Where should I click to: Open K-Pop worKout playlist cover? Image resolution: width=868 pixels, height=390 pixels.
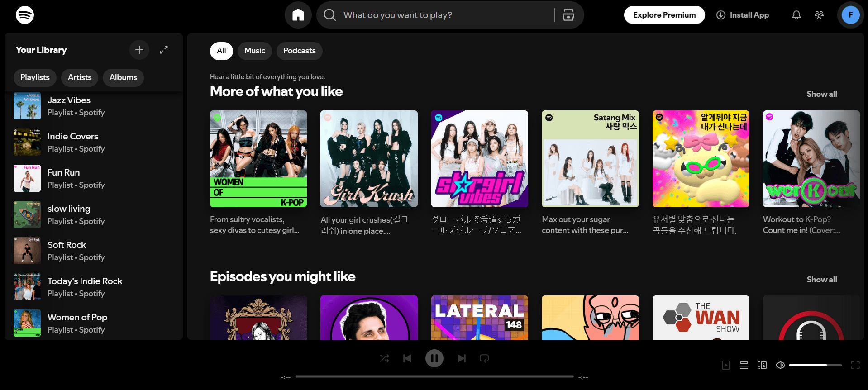[x=811, y=159]
